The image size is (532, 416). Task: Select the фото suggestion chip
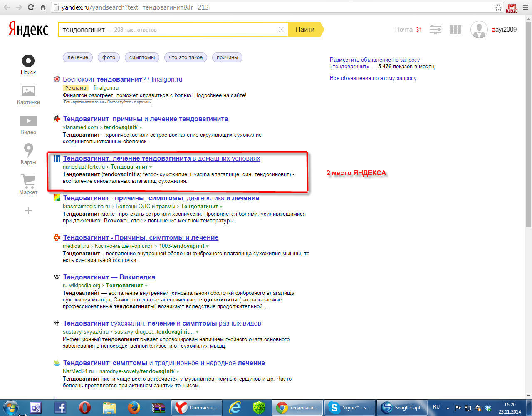[109, 57]
